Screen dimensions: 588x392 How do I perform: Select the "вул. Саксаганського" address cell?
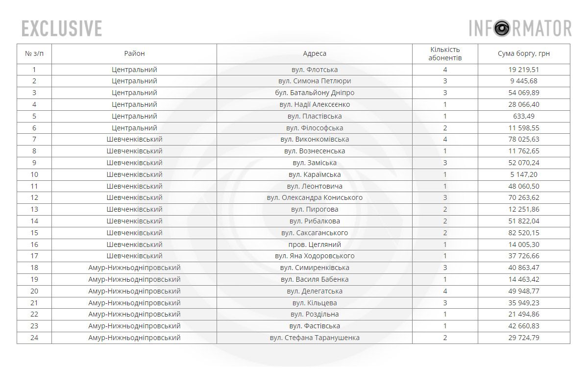(x=315, y=233)
